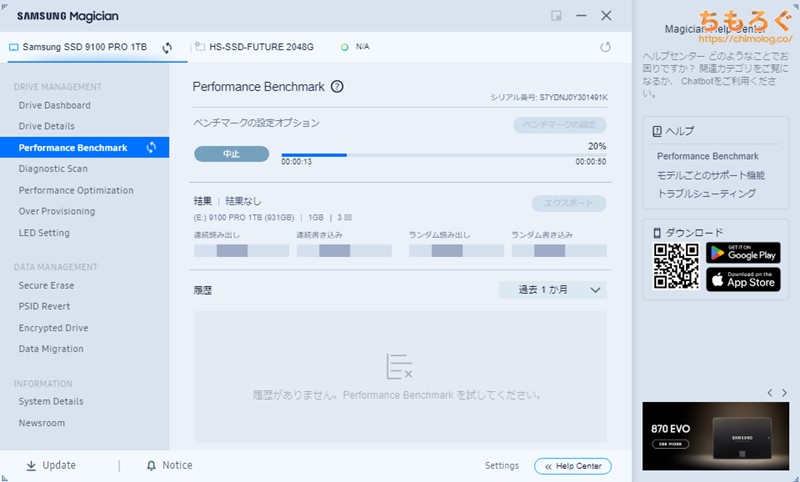Open Secure Erase in the sidebar
Viewport: 800px width, 482px height.
(46, 285)
